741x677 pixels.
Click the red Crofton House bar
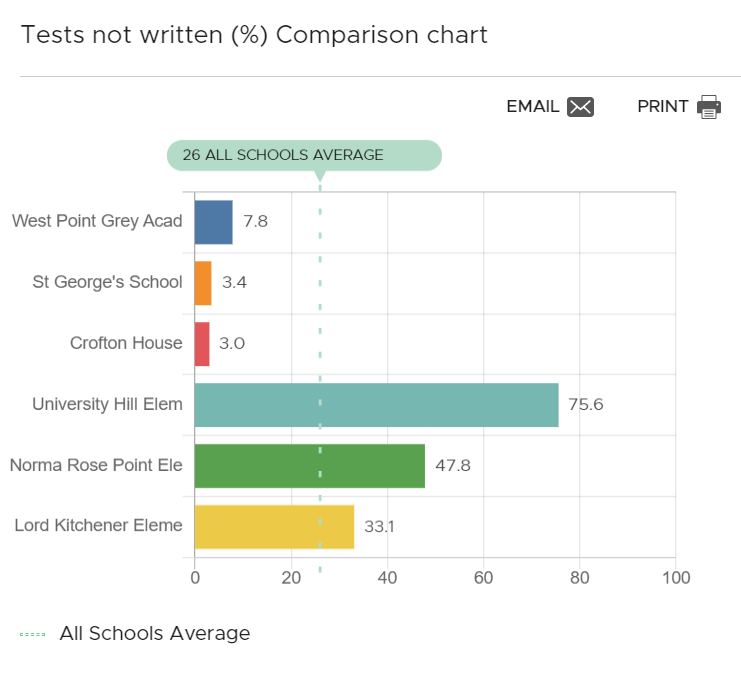(x=202, y=344)
